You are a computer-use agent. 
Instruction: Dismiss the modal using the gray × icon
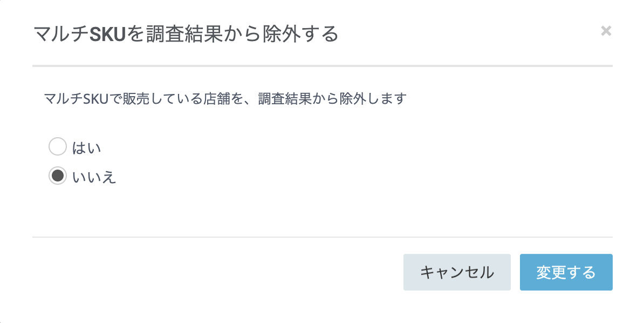click(606, 31)
